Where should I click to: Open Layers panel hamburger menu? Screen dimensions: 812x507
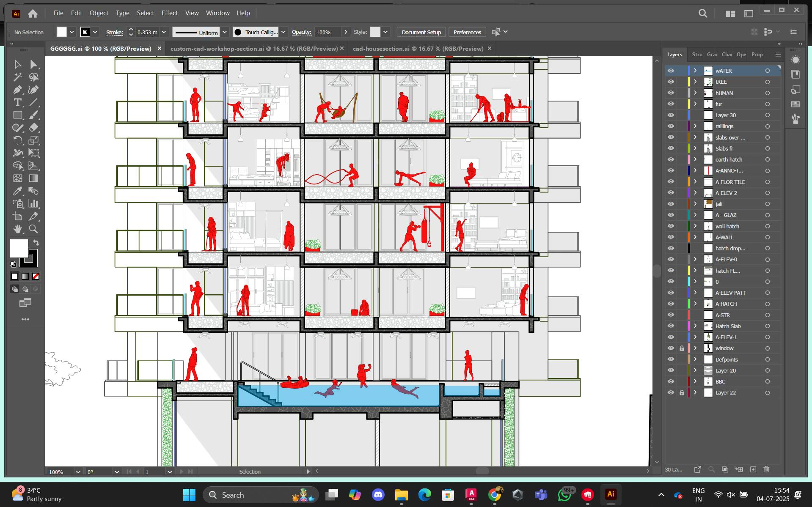[x=778, y=55]
